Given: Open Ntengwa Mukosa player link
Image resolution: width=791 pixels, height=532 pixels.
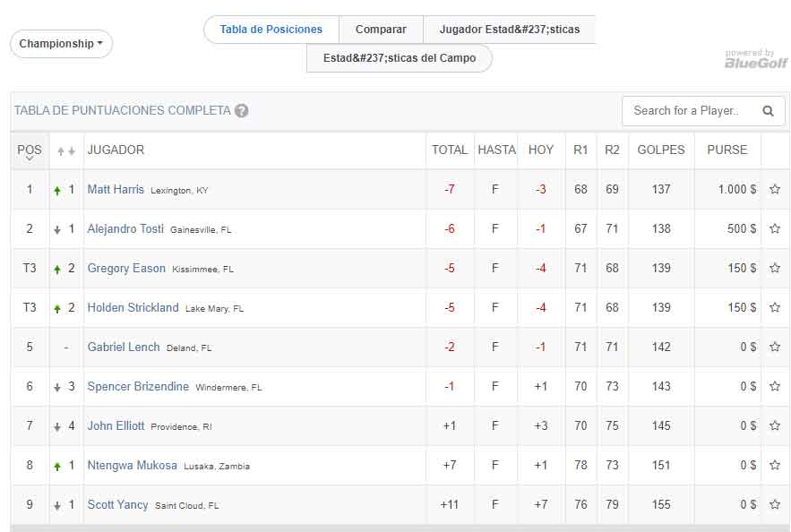Looking at the screenshot, I should (132, 466).
